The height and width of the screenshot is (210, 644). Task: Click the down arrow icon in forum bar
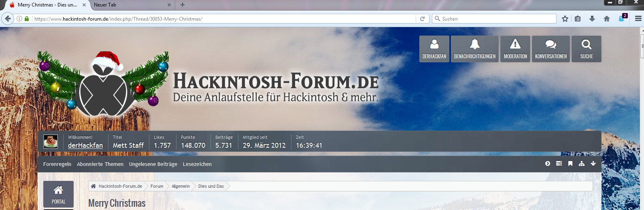click(593, 163)
